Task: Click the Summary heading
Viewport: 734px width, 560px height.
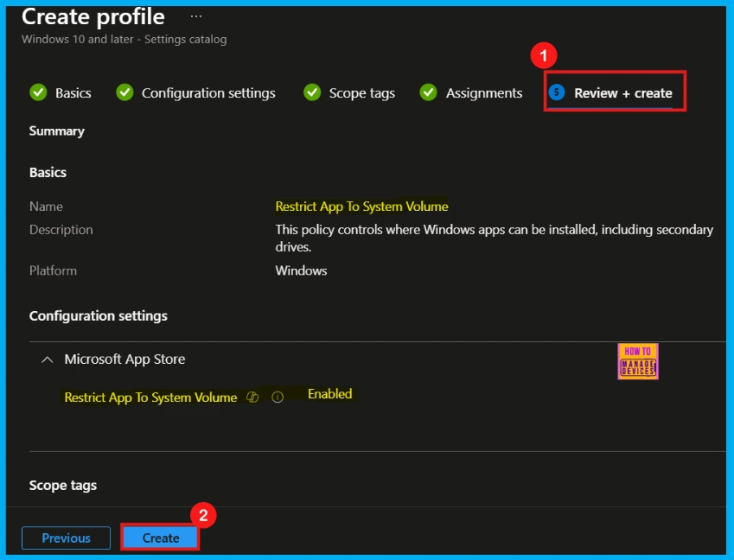Action: click(57, 131)
